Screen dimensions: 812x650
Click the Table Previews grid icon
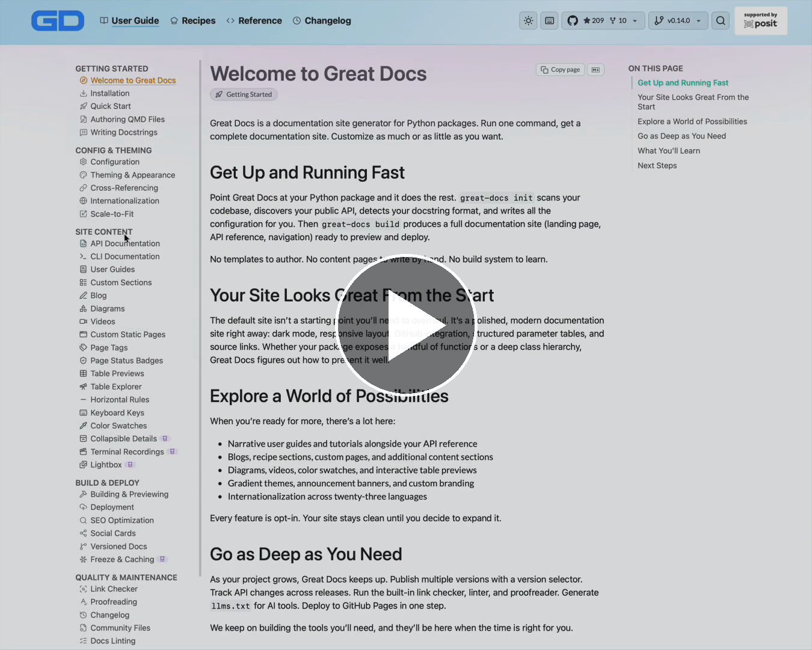84,374
